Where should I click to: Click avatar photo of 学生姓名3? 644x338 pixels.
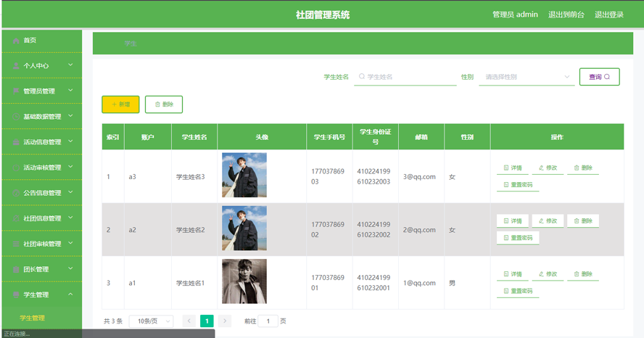tap(244, 175)
